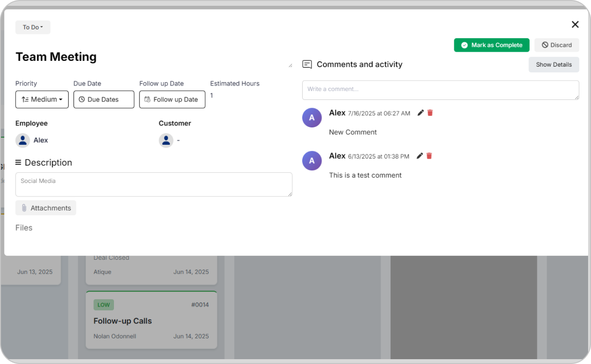This screenshot has height=364, width=591.
Task: Click the Write a comment field
Action: 440,90
